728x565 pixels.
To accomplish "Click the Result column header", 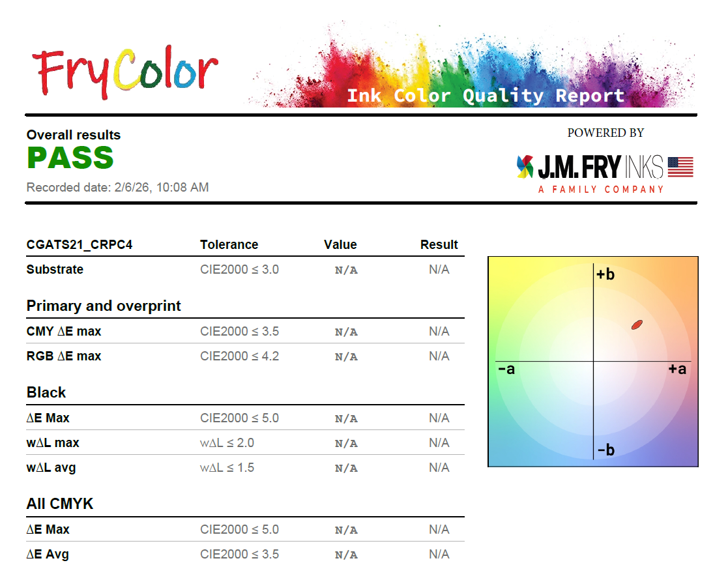I will [x=439, y=244].
